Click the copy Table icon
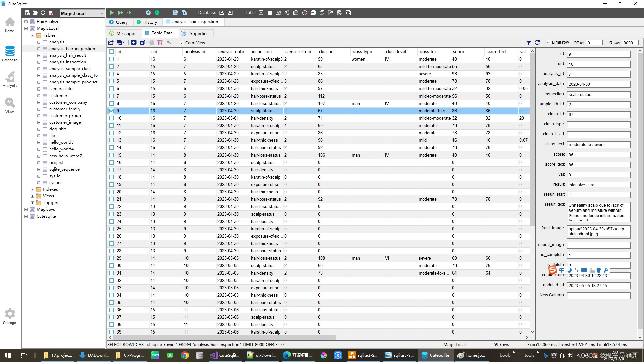Screen dimensions: 644x362 (x=322, y=13)
